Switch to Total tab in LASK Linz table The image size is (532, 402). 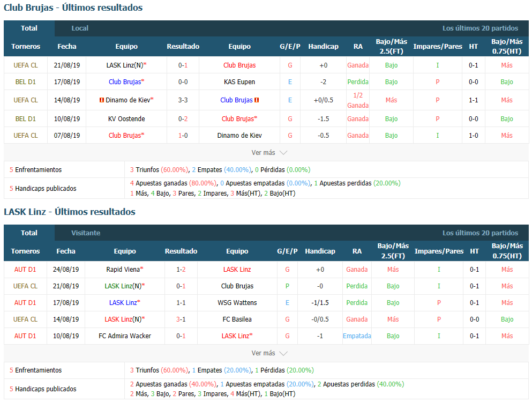click(x=29, y=233)
